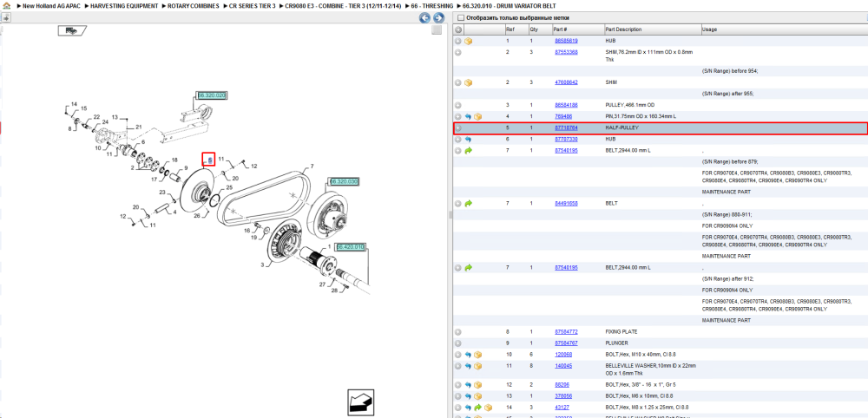868x418 pixels.
Task: Select 'BELT,2944.00 mm L' text before 879
Action: point(628,150)
